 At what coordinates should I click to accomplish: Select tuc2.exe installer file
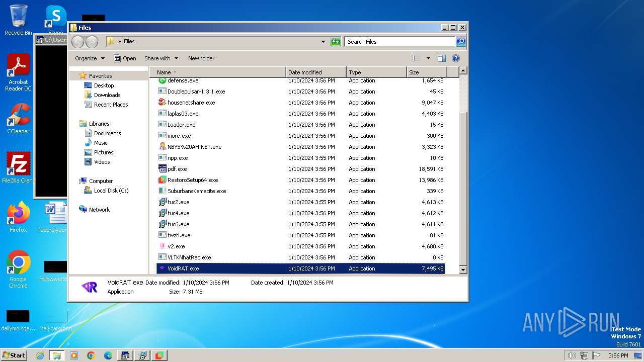(x=178, y=202)
